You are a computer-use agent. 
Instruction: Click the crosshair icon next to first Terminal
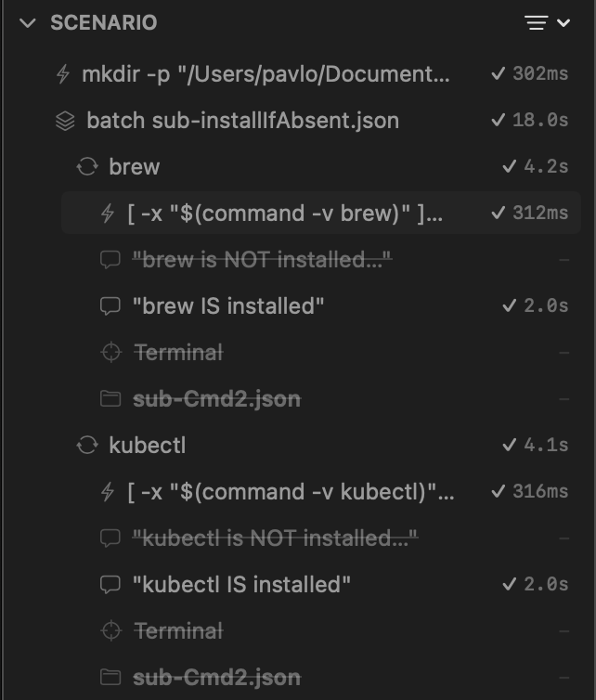pos(110,353)
